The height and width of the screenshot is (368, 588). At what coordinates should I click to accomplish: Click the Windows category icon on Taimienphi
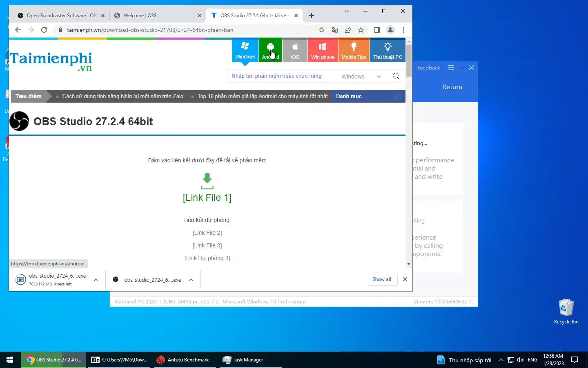(x=245, y=50)
